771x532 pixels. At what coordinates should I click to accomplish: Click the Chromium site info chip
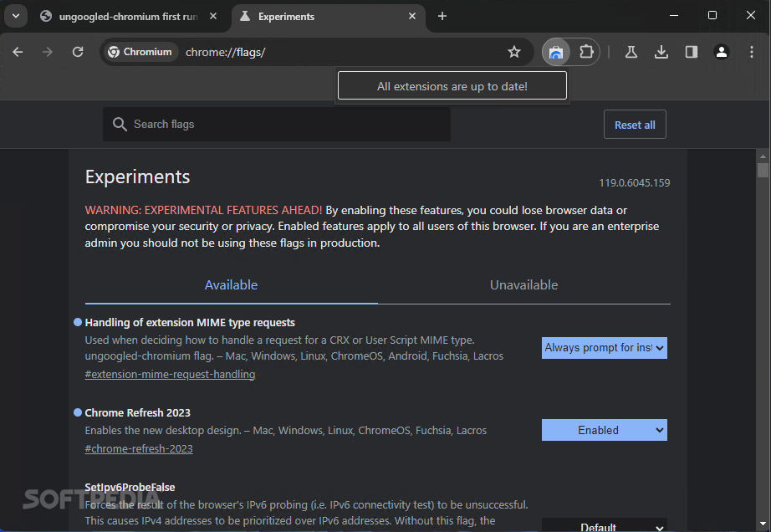tap(140, 52)
